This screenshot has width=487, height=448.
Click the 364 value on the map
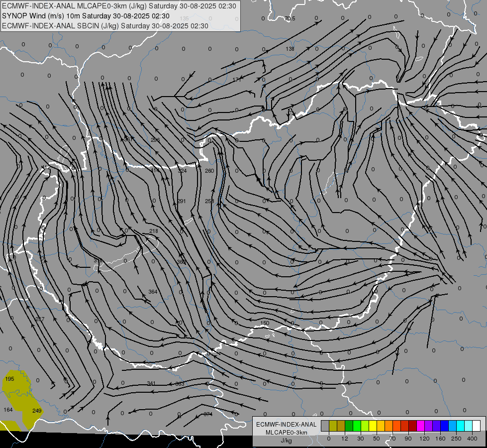click(x=153, y=292)
